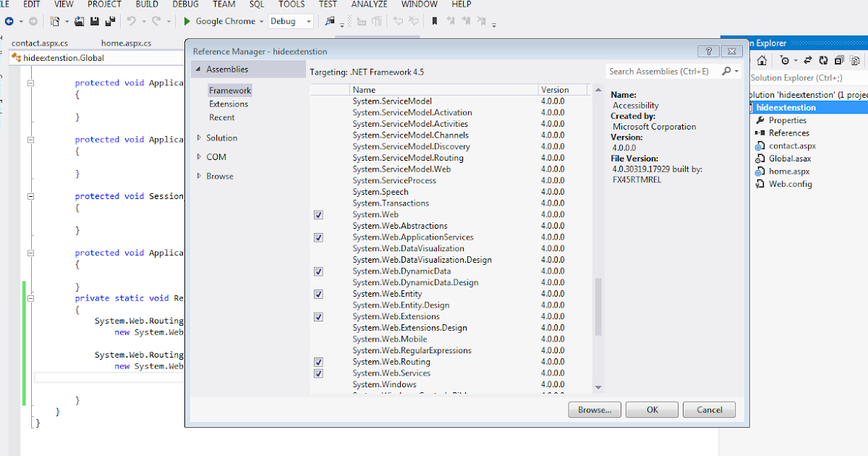Click the Cancel button
This screenshot has width=868, height=456.
click(710, 410)
